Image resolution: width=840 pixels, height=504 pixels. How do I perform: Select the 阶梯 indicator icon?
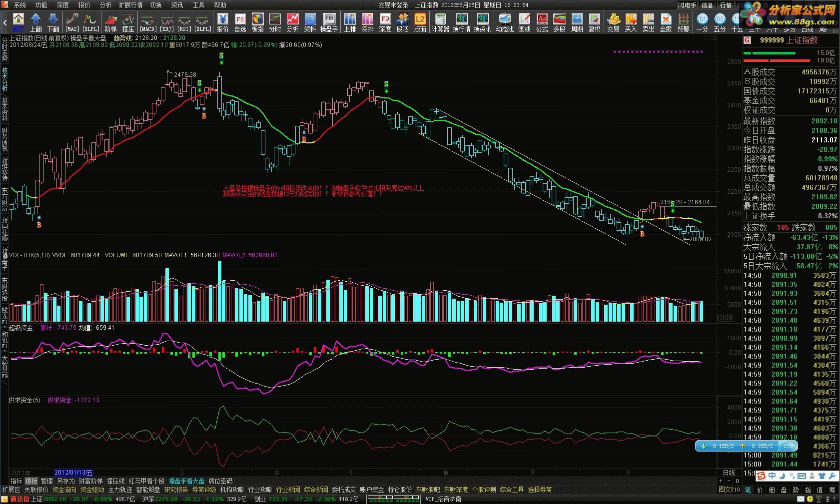point(110,22)
